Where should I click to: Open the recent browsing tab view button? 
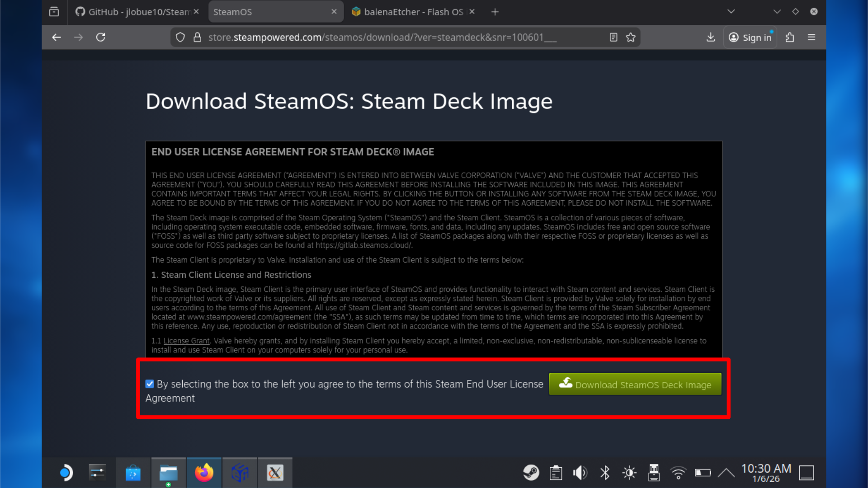[x=54, y=12]
